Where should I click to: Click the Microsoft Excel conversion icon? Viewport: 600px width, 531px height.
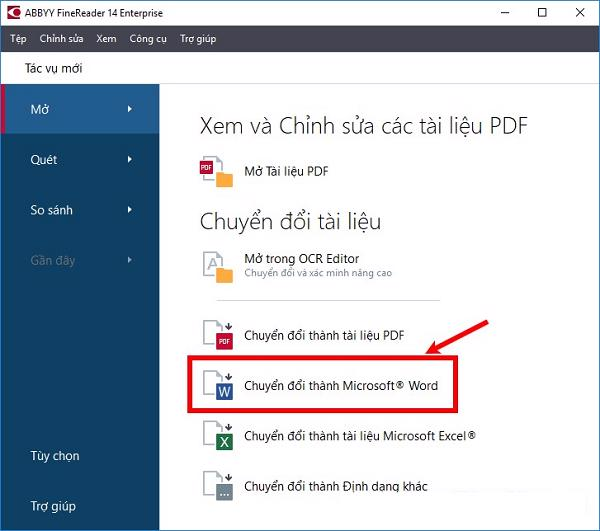[x=217, y=436]
